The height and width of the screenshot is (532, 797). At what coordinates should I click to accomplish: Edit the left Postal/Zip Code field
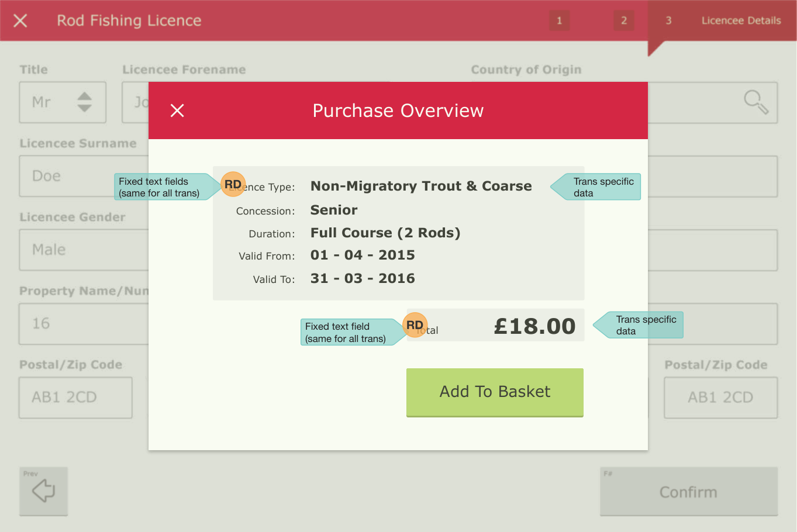point(75,398)
